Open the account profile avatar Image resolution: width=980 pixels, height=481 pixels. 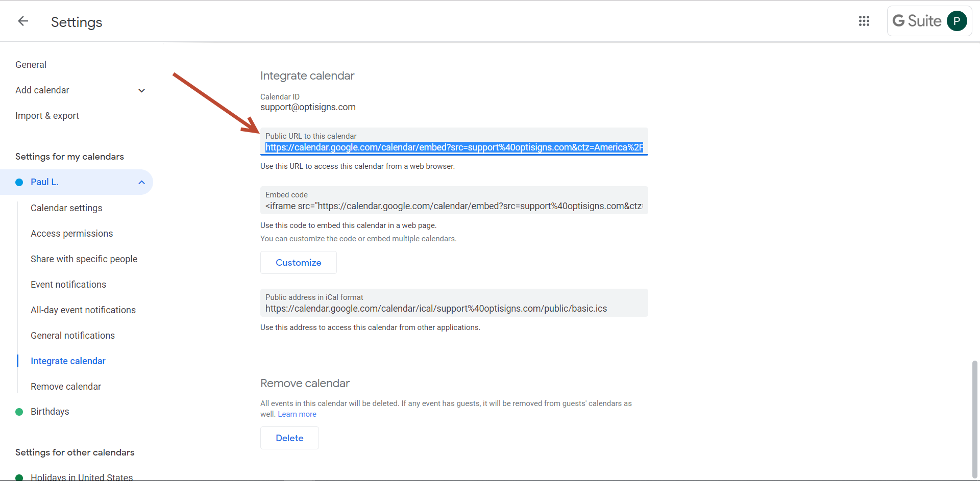957,21
